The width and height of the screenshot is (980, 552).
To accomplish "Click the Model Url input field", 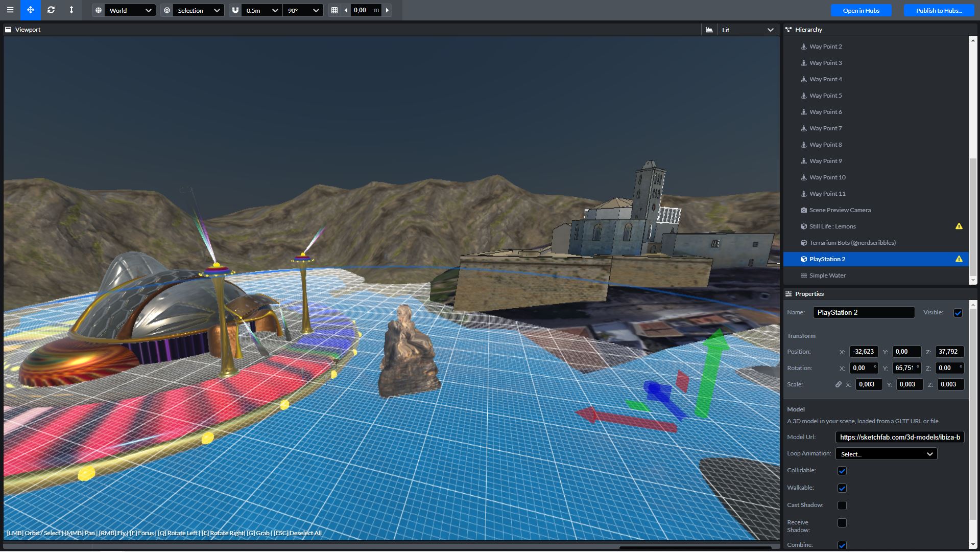I will [x=899, y=437].
